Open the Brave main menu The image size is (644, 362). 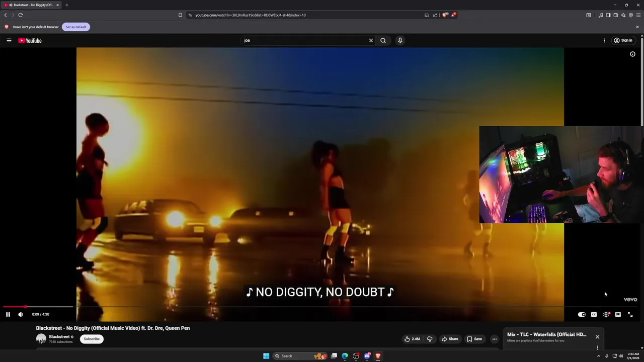[x=638, y=15]
